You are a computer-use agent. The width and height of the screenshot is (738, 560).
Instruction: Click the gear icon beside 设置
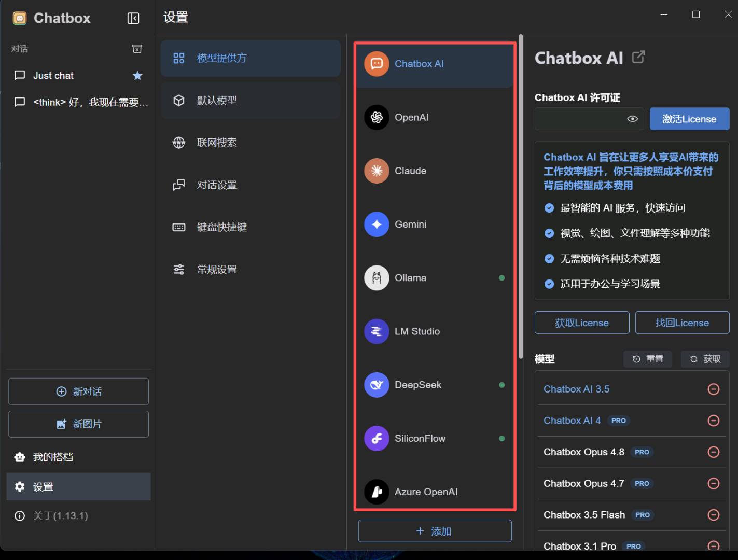pos(20,486)
